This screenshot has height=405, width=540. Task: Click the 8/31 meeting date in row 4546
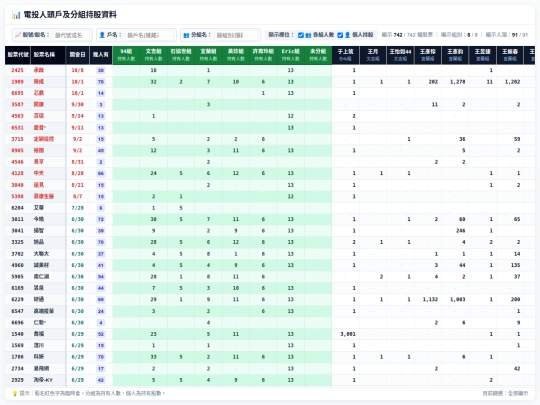(77, 162)
